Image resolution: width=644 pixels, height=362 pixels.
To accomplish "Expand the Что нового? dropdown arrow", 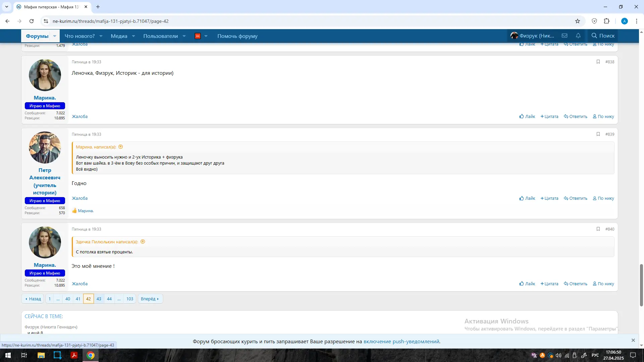I will click(x=101, y=36).
